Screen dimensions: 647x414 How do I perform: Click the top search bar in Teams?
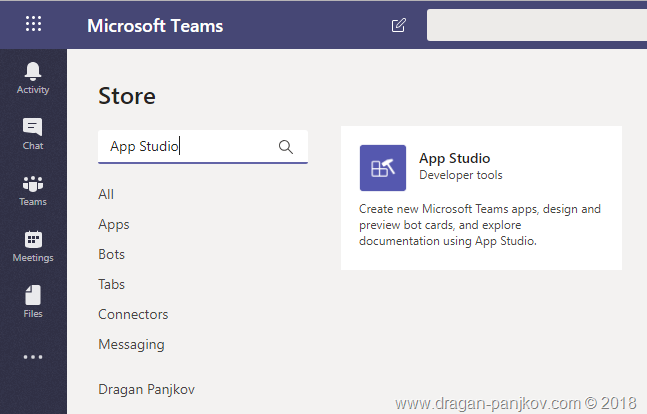(x=536, y=25)
